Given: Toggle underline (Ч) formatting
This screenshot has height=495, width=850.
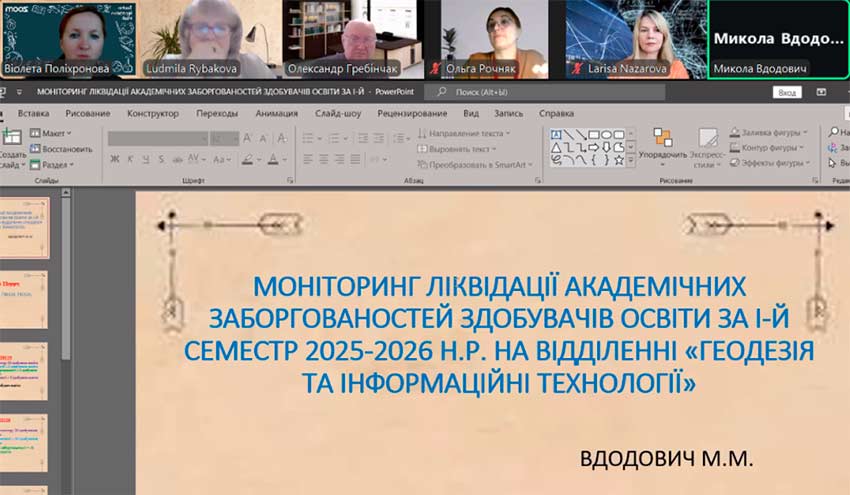Looking at the screenshot, I should coord(145,159).
